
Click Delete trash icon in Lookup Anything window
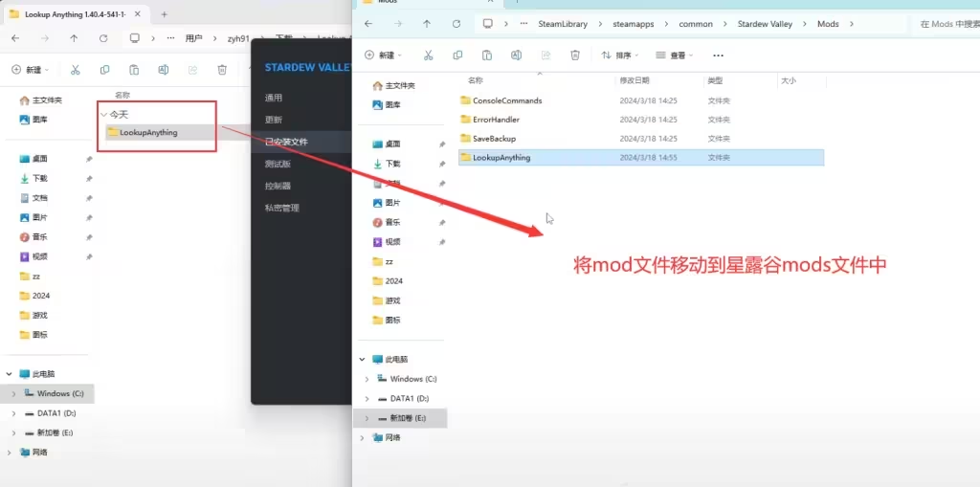(222, 70)
